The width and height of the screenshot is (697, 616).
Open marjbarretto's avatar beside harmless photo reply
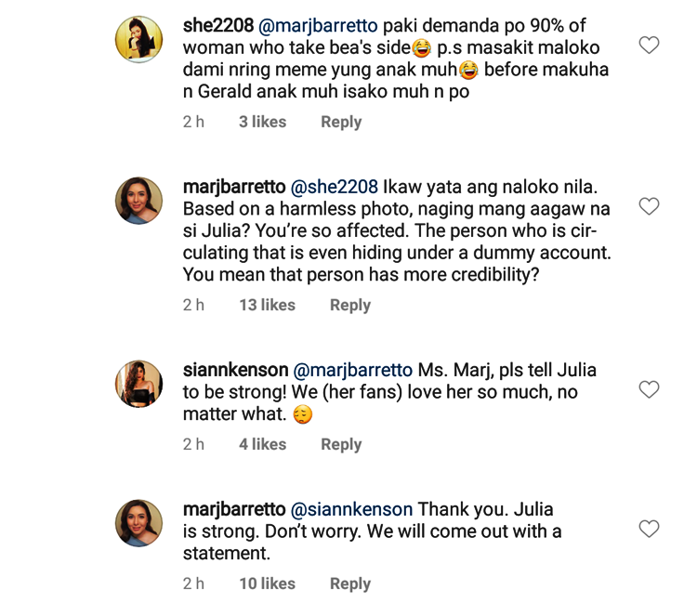[x=139, y=199]
